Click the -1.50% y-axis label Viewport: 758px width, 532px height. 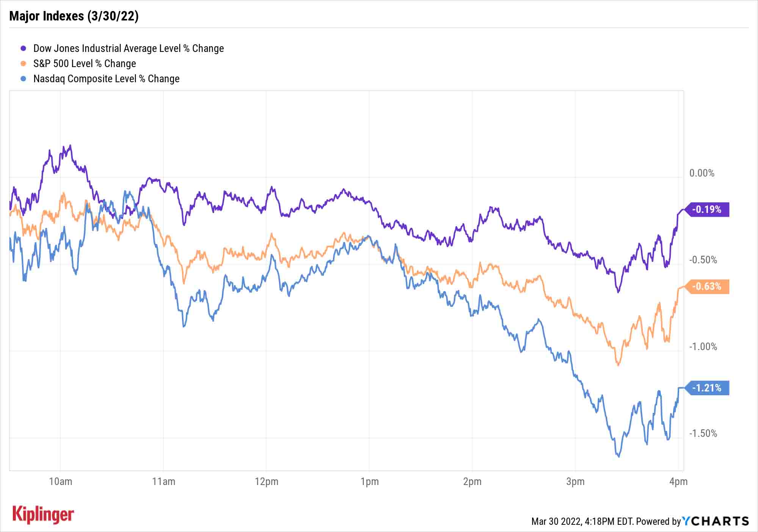(x=703, y=433)
